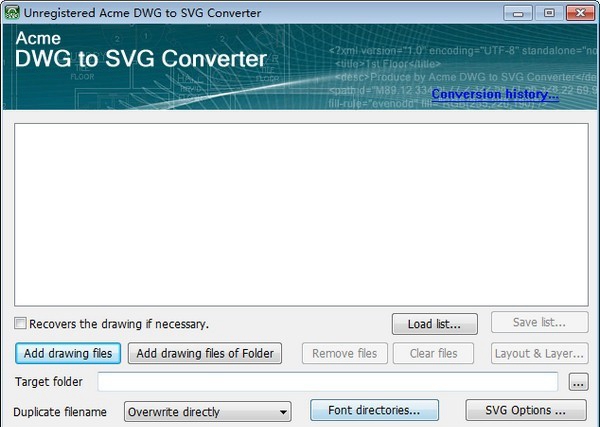
Task: Click Add drawing files of Folder
Action: [205, 353]
